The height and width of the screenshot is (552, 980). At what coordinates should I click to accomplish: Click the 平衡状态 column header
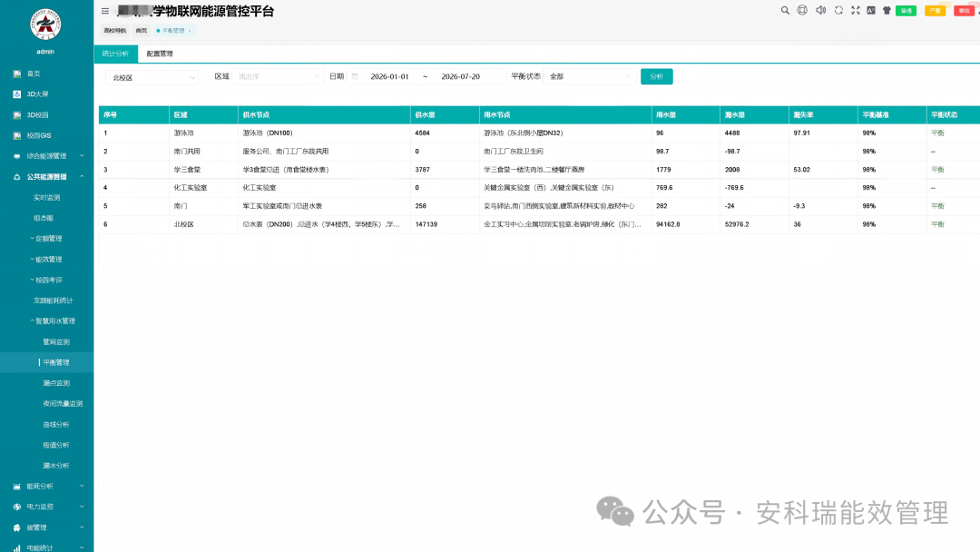pos(953,115)
